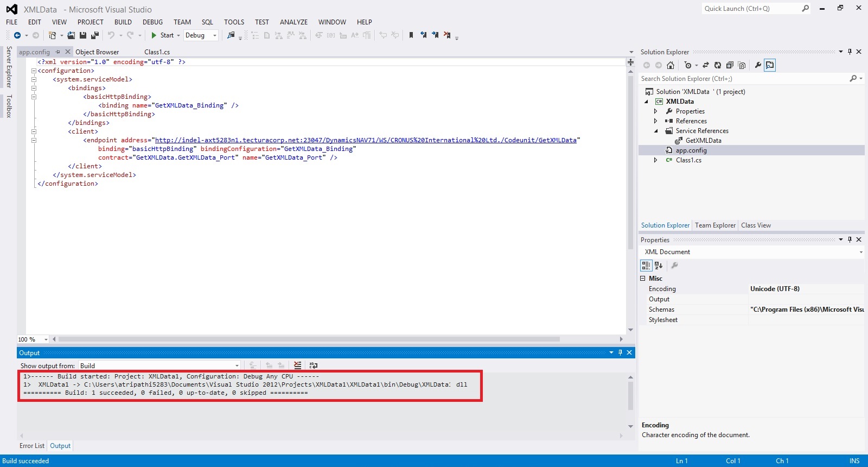Toggle Word Wrap in the Output window
This screenshot has height=467, width=868.
(x=313, y=365)
